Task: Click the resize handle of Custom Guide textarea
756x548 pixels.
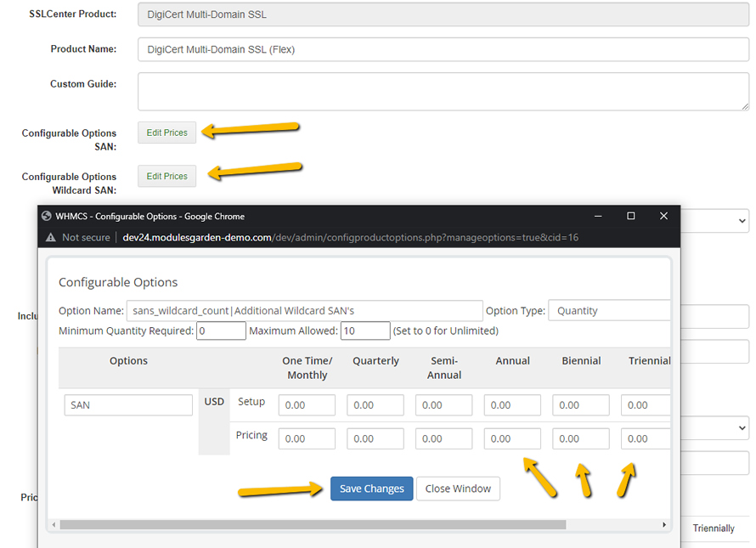Action: 746,106
